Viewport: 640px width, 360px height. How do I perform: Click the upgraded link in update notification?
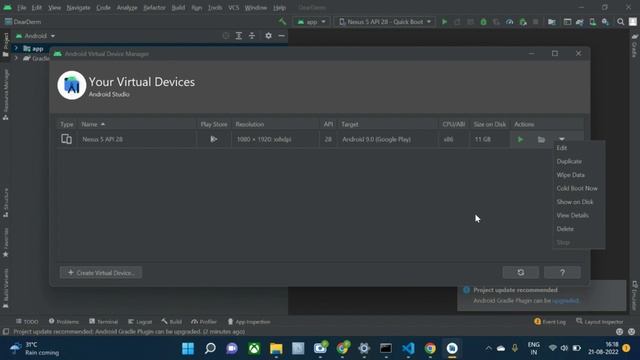tap(565, 300)
